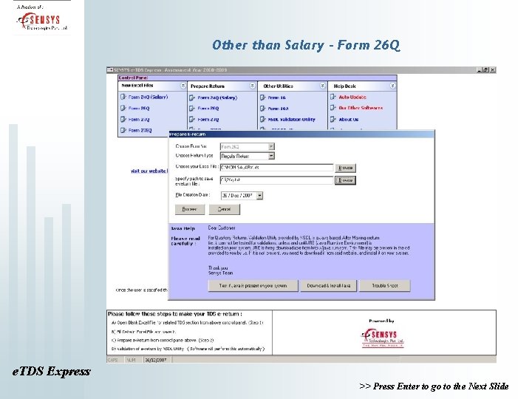Click Form 26Q icon under Prepare Return
Screen dimensions: 532x399
pos(192,108)
